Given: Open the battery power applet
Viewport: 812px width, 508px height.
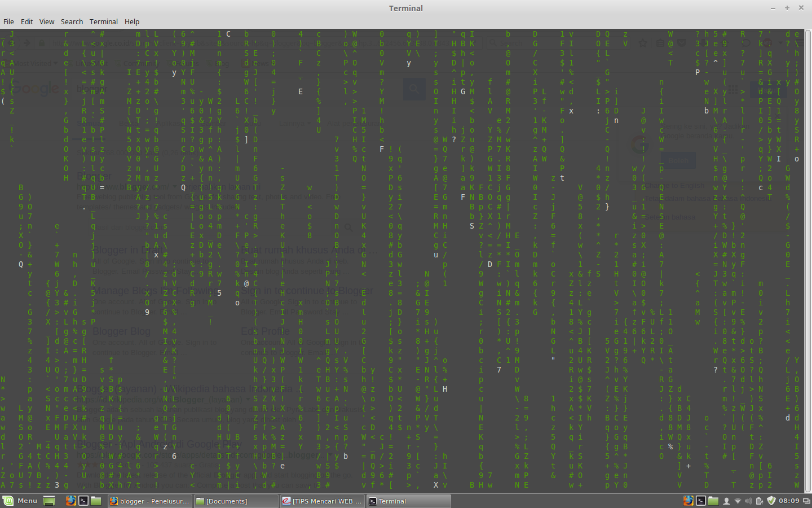Looking at the screenshot, I should coord(760,501).
